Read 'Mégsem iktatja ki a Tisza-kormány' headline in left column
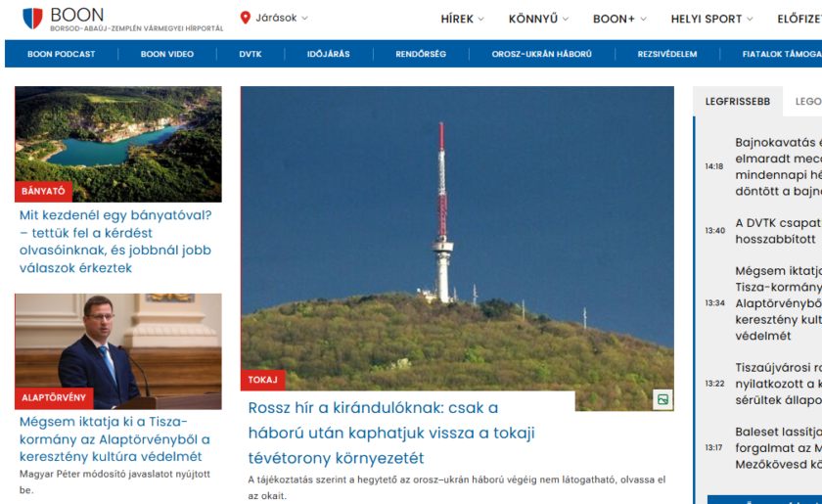The image size is (822, 504). [x=114, y=439]
